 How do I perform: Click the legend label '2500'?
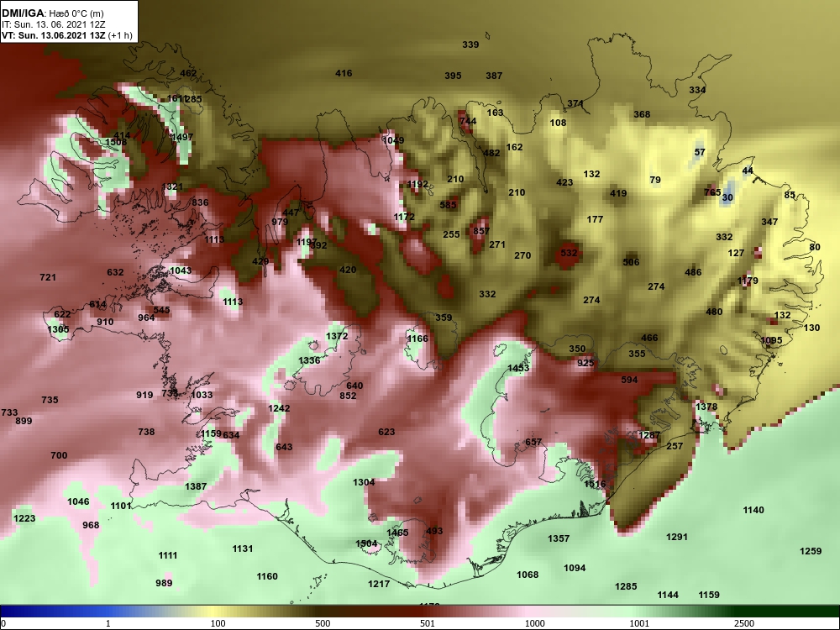pyautogui.click(x=744, y=623)
